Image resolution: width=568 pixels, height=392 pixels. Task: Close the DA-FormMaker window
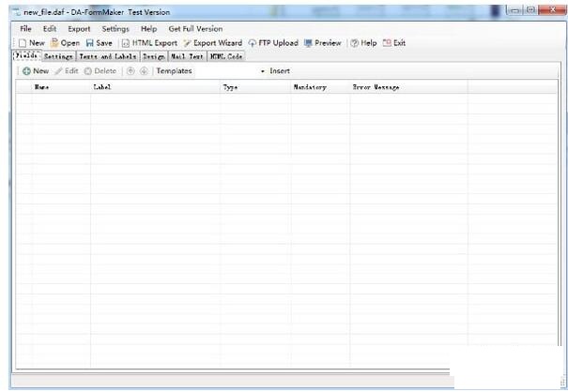coord(553,10)
